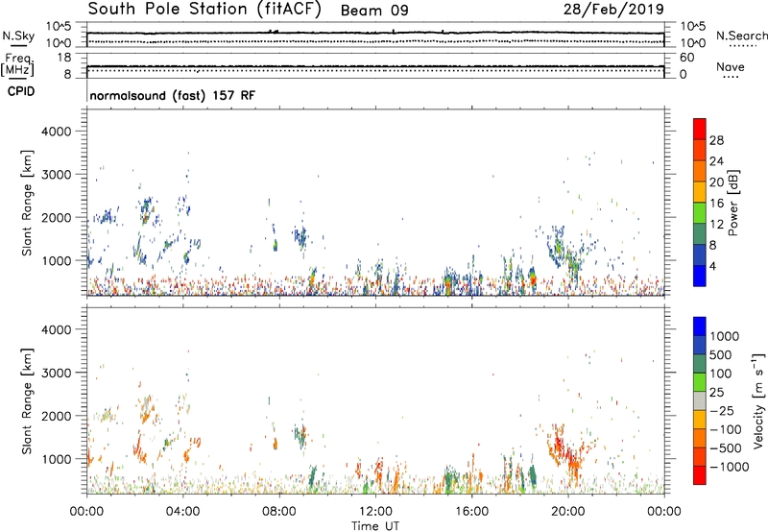Click the '500' value on Velocity scale
Viewport: 768px width, 532px height.
click(x=721, y=355)
